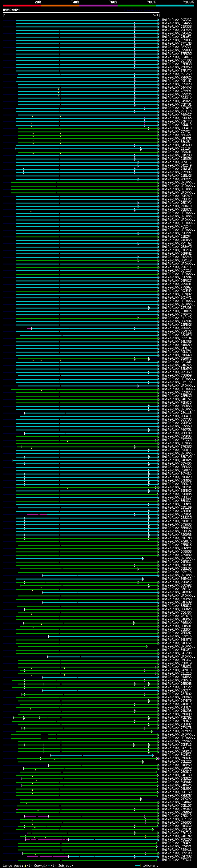Select hit label UniRef100_A9XEM9
The width and height of the screenshot is (197, 868).
tap(176, 291)
